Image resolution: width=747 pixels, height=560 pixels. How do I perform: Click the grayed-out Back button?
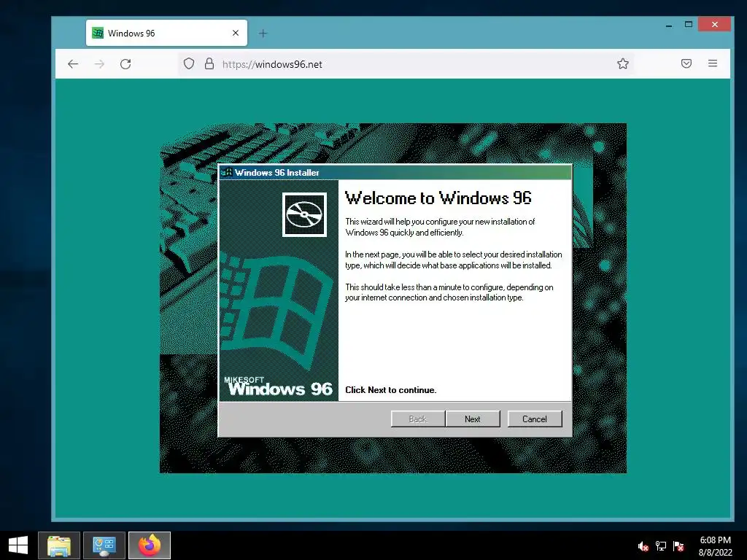click(418, 419)
